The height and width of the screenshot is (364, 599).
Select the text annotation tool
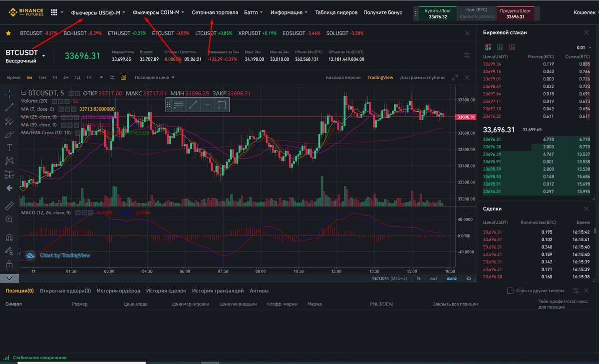(x=9, y=148)
